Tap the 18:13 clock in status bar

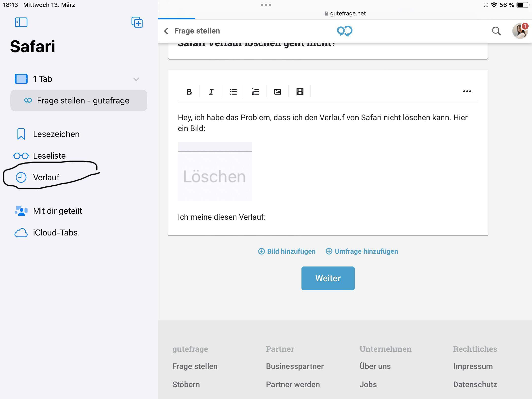pyautogui.click(x=11, y=5)
